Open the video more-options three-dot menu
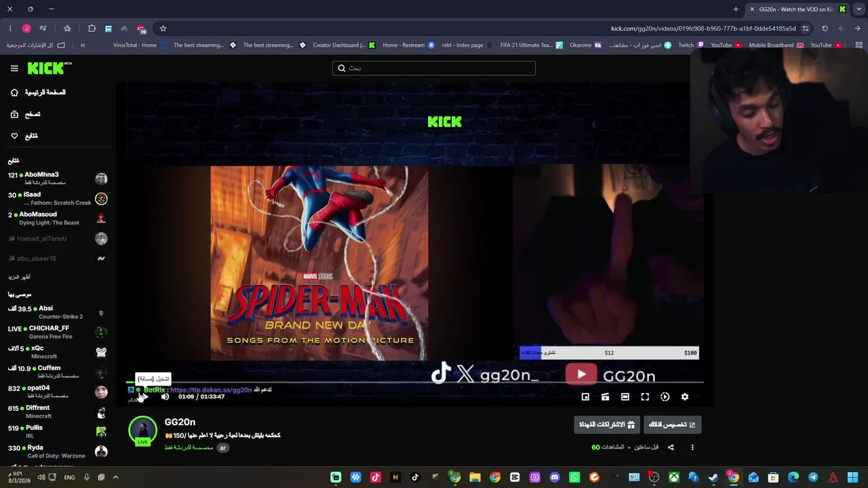The image size is (868, 488). (x=692, y=447)
